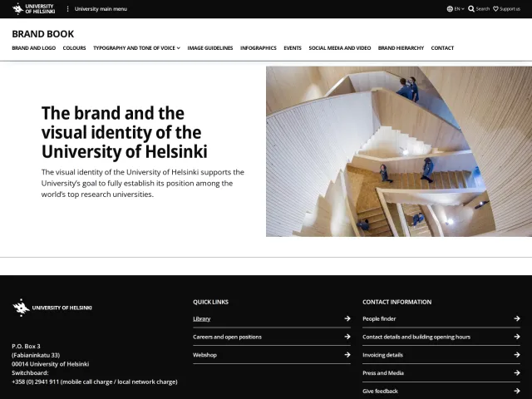Image resolution: width=532 pixels, height=399 pixels.
Task: Open the Colours menu item
Action: tap(74, 48)
